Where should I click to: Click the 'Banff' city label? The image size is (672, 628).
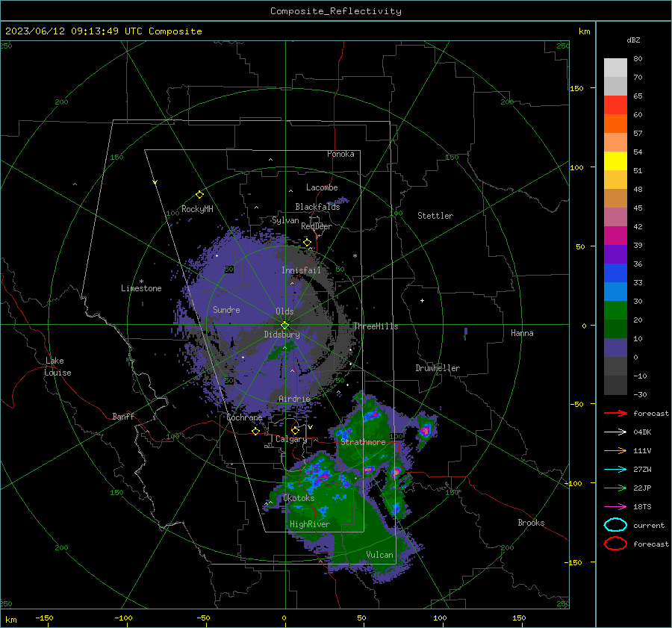click(123, 416)
